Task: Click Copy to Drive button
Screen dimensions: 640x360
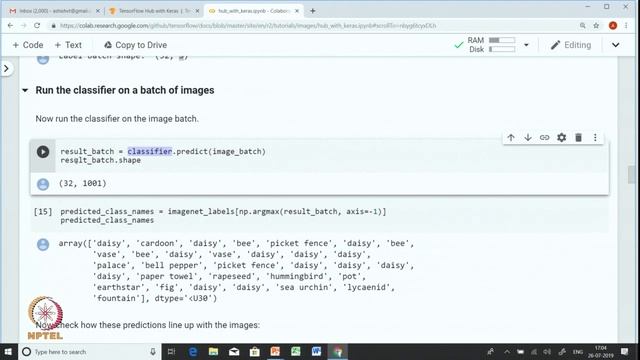Action: click(136, 45)
